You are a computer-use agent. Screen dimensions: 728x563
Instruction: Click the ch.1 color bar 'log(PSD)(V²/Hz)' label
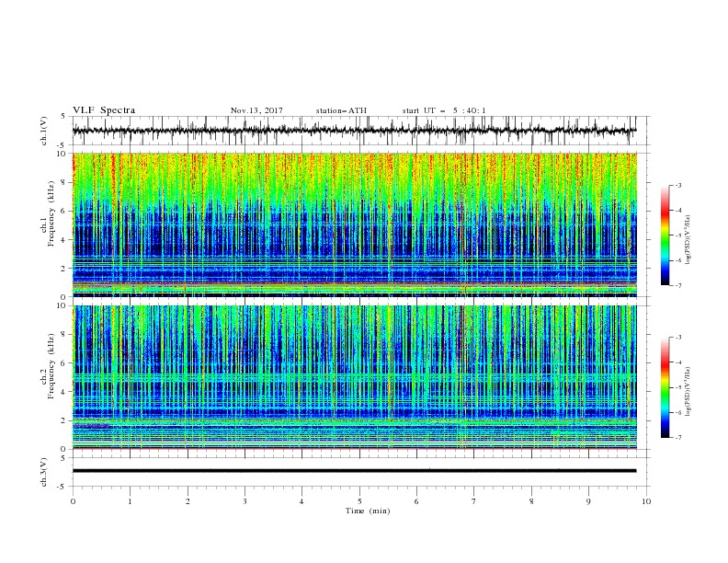[688, 239]
